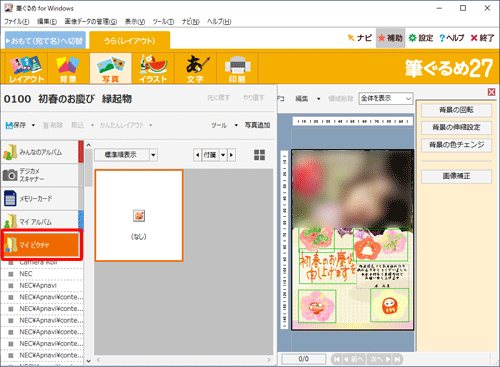Toggle the 補助 star button
Image resolution: width=500 pixels, height=367 pixels.
[390, 38]
